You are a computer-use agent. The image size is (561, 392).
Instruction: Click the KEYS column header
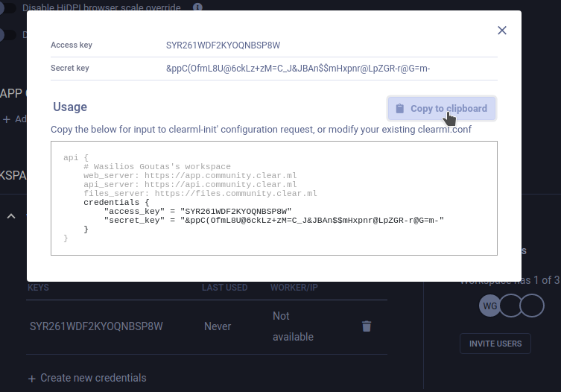coord(38,288)
